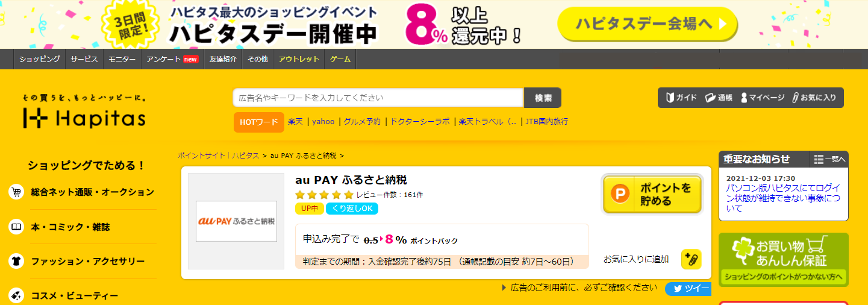This screenshot has width=868, height=305.
Task: Click the ドクターシーラボ hot word link
Action: (x=420, y=121)
